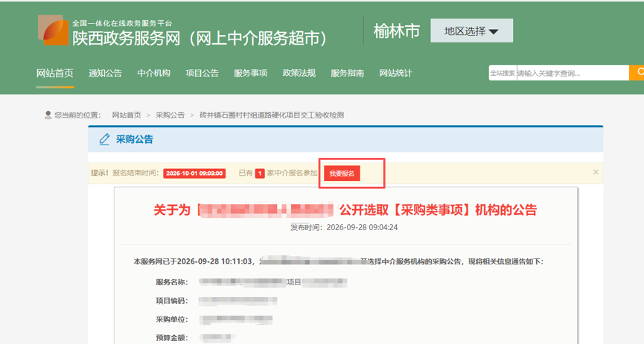Click breadcrumb link 网站首页
The image size is (644, 344).
click(127, 115)
